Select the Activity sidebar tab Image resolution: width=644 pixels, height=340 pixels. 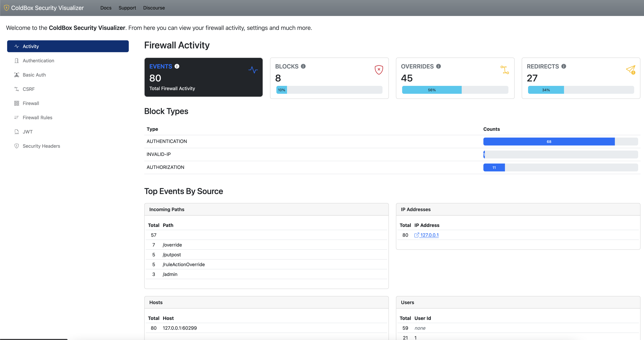click(68, 46)
